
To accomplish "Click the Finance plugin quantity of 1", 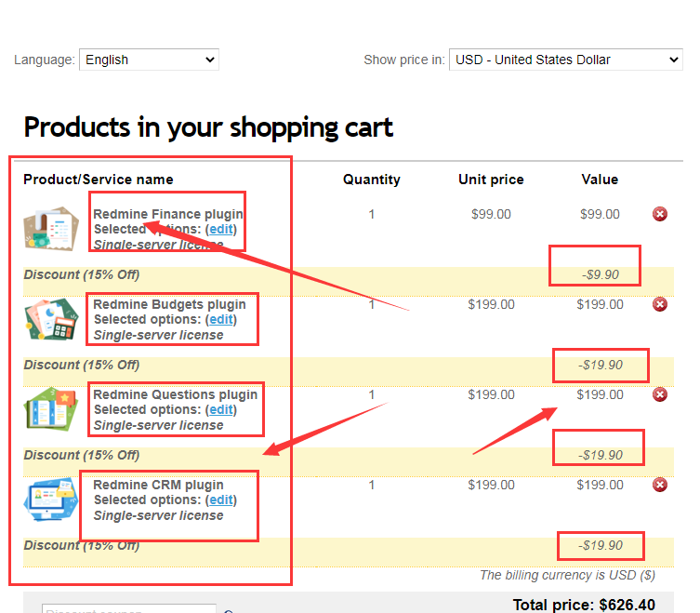I will tap(372, 214).
